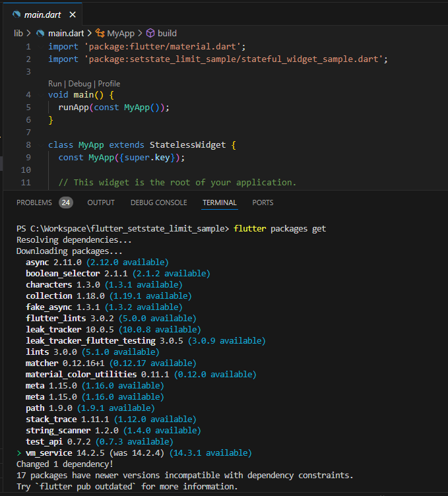Screen dimensions: 448x496
Task: Close the main.dart editor tab
Action: [x=73, y=15]
